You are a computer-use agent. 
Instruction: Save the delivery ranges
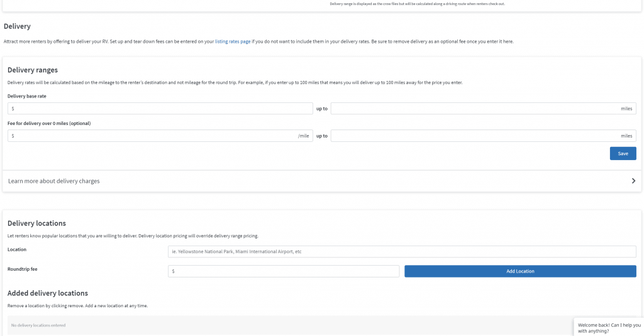(x=623, y=153)
